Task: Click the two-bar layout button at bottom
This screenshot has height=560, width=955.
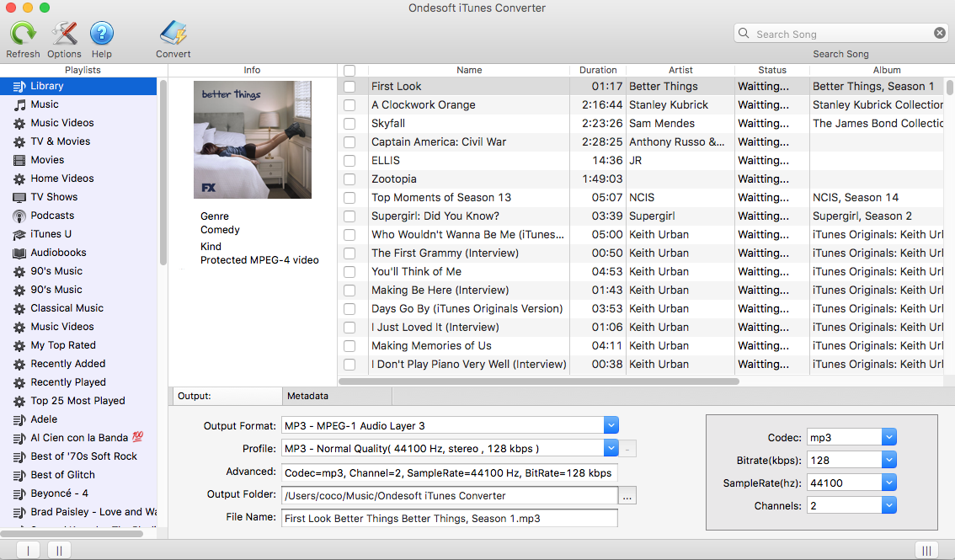Action: 59,550
